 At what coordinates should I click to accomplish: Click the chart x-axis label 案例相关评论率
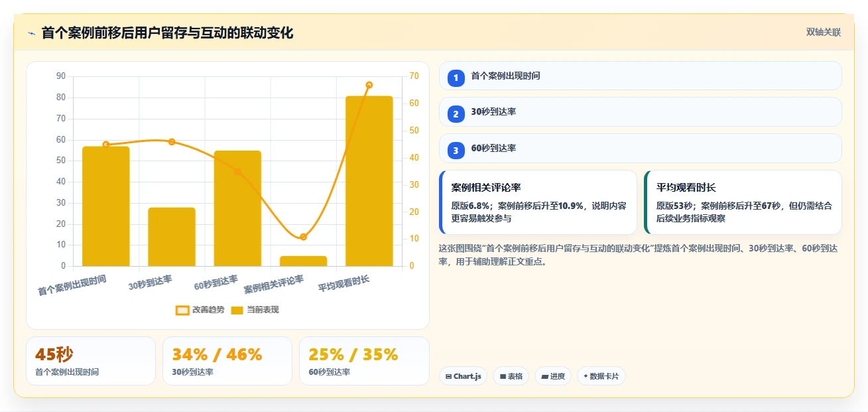[274, 285]
